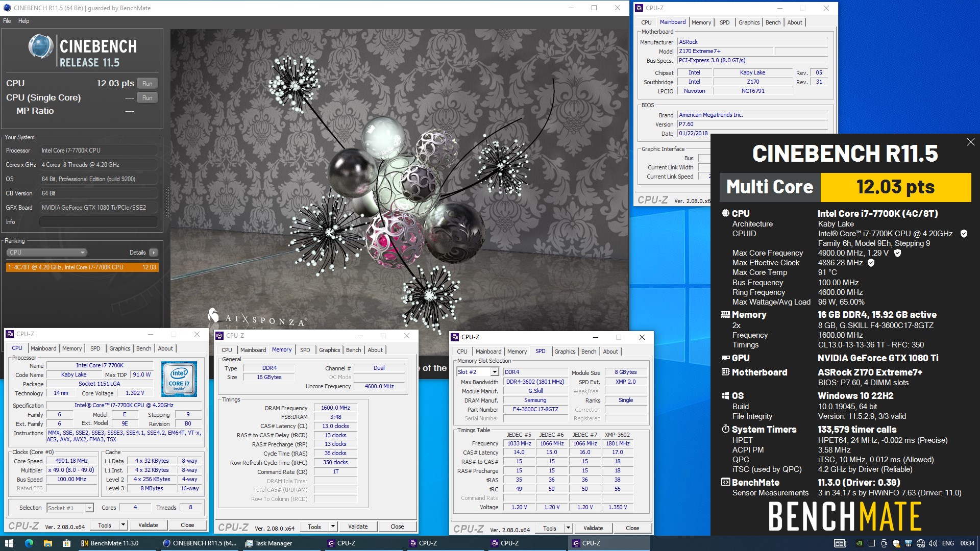Click Validate in CPU-Z CPU window
Viewport: 980px width, 551px height.
click(x=148, y=525)
